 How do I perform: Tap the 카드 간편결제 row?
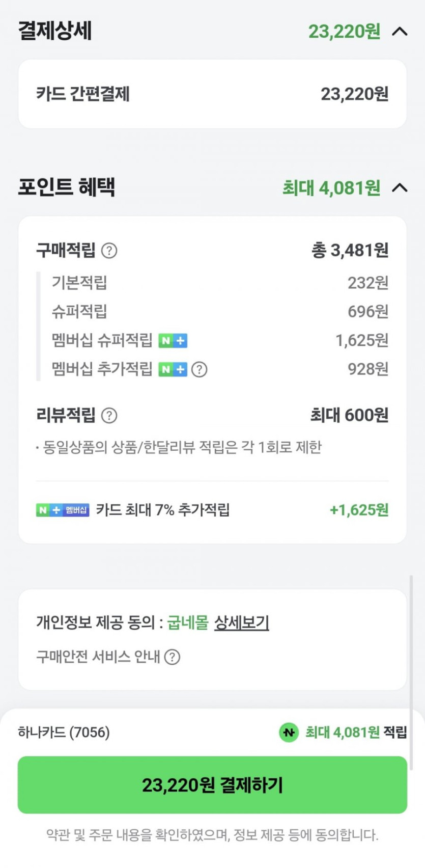(x=212, y=94)
